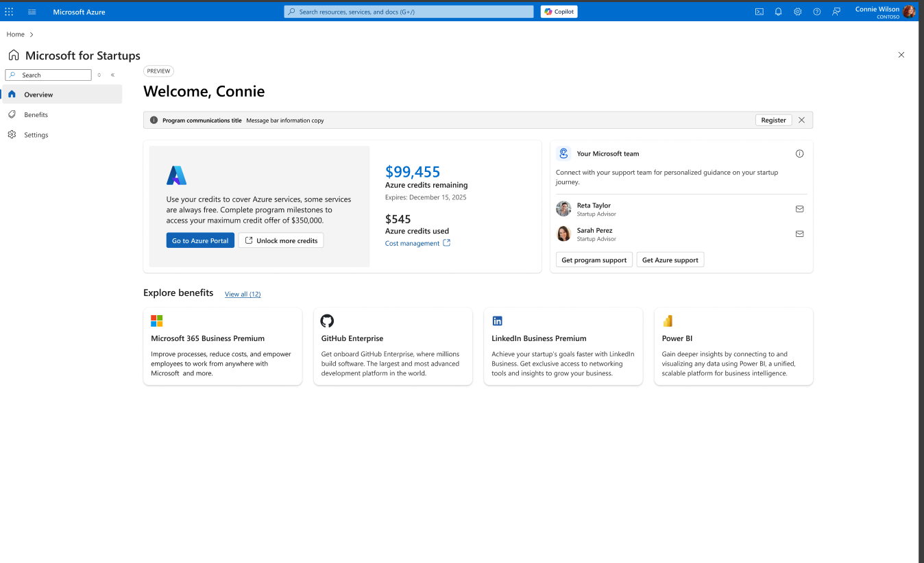Click the PREVIEW badge
924x563 pixels.
[x=158, y=71]
